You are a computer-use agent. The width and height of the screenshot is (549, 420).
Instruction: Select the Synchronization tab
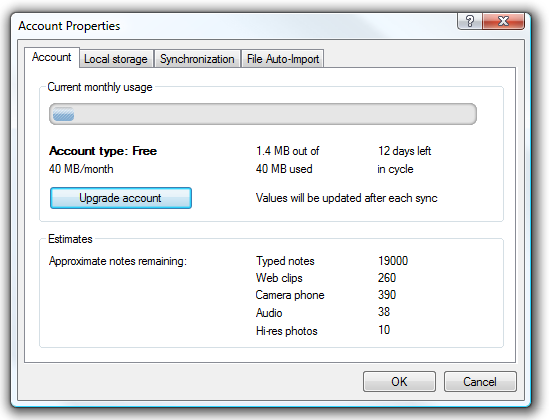(197, 59)
